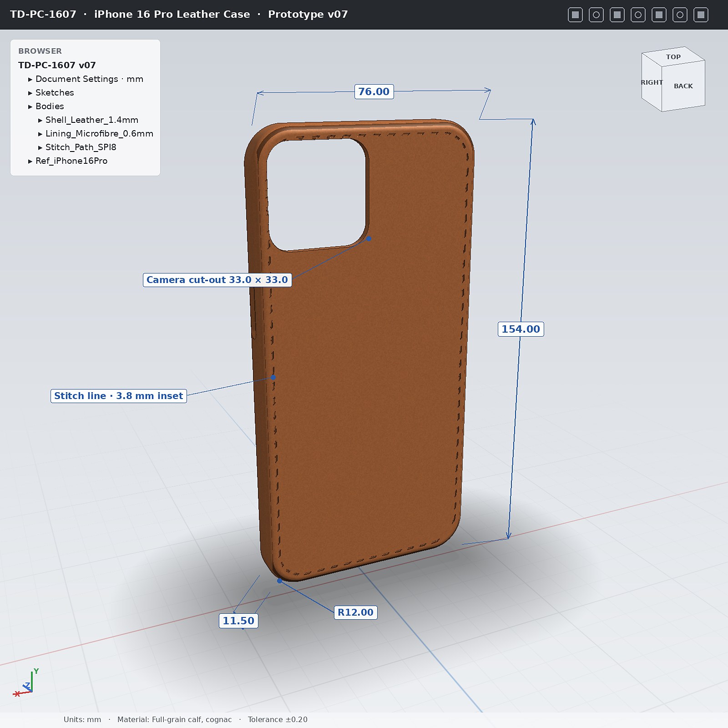728x728 pixels.
Task: Select the Stitch_Path_SPI8 body
Action: coord(81,147)
